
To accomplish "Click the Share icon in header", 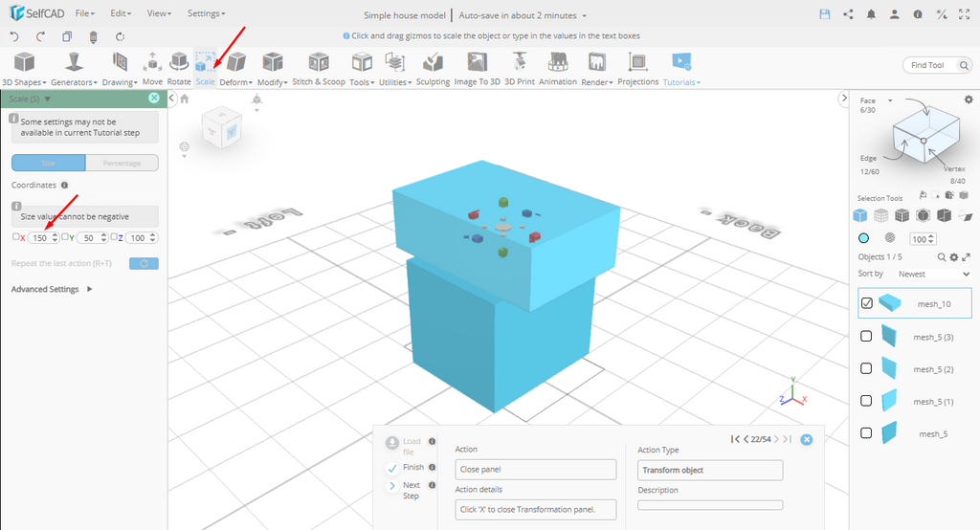I will pos(848,14).
